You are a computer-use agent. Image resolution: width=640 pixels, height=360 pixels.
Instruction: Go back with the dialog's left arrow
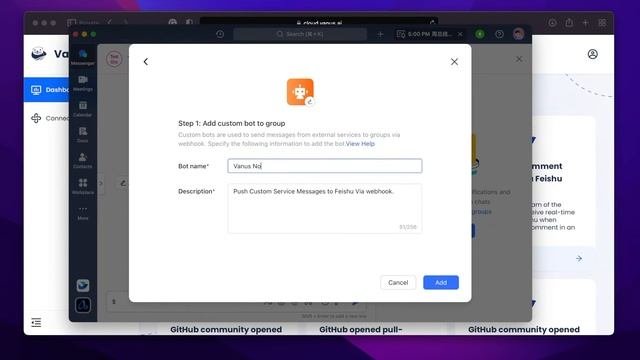(x=146, y=62)
